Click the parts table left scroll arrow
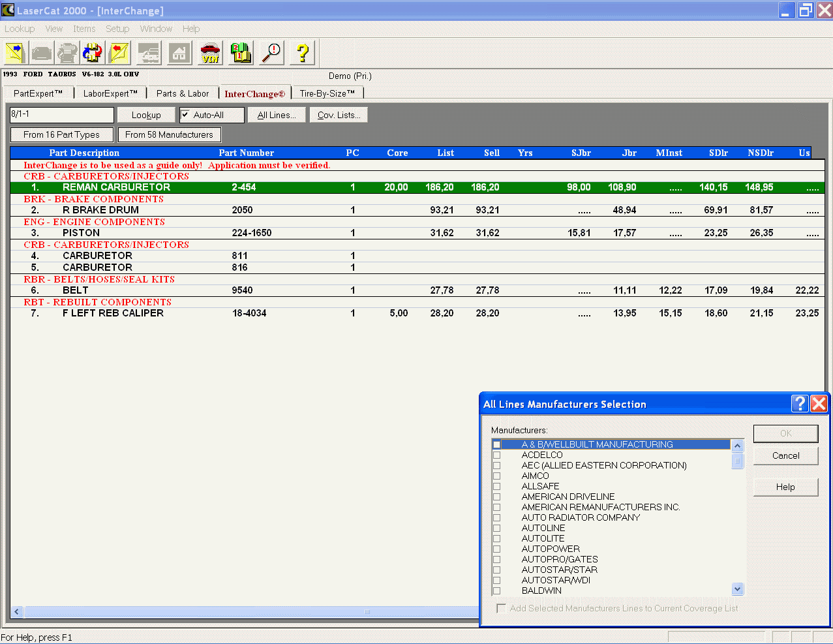 (x=17, y=612)
